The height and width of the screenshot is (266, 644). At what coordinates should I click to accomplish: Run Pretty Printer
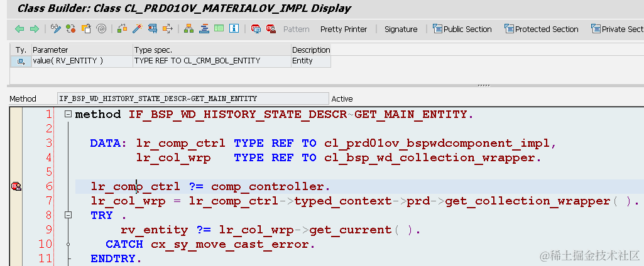(x=344, y=29)
